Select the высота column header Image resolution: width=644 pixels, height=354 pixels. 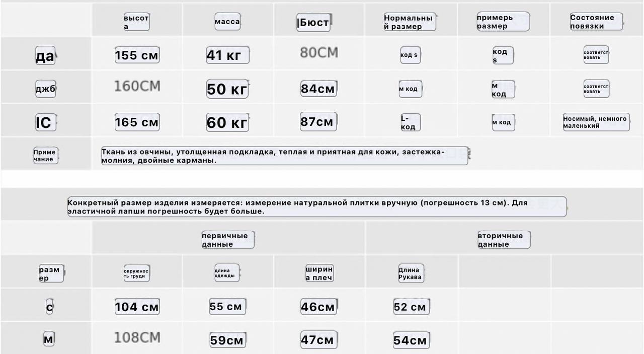[x=136, y=22]
